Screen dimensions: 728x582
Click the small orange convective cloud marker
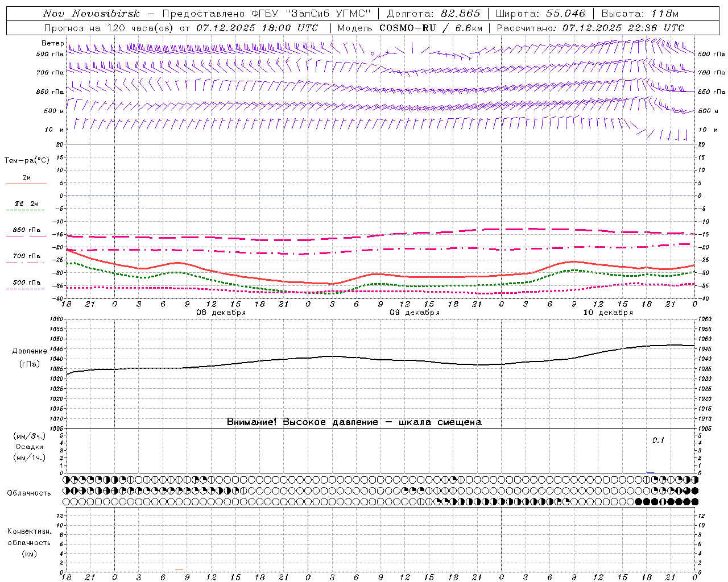click(x=179, y=569)
